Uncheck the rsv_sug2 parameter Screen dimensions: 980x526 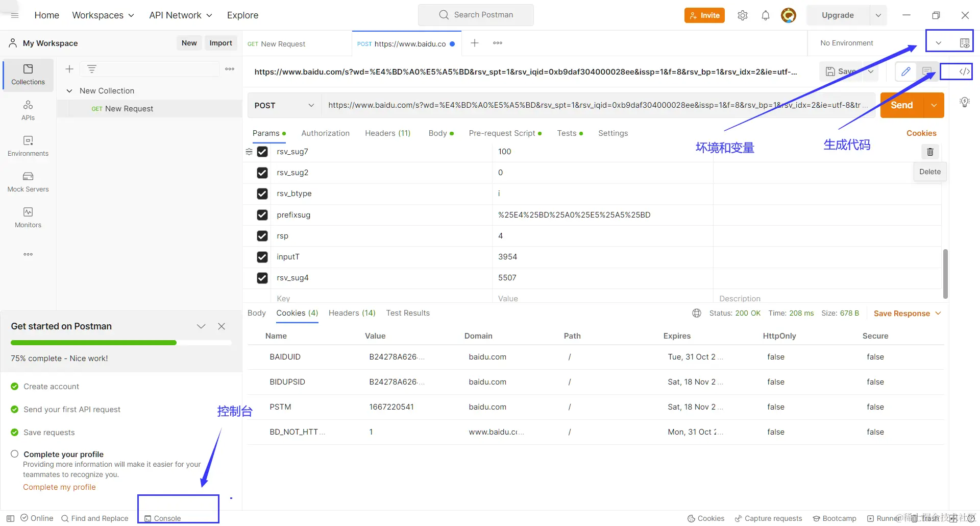click(262, 173)
